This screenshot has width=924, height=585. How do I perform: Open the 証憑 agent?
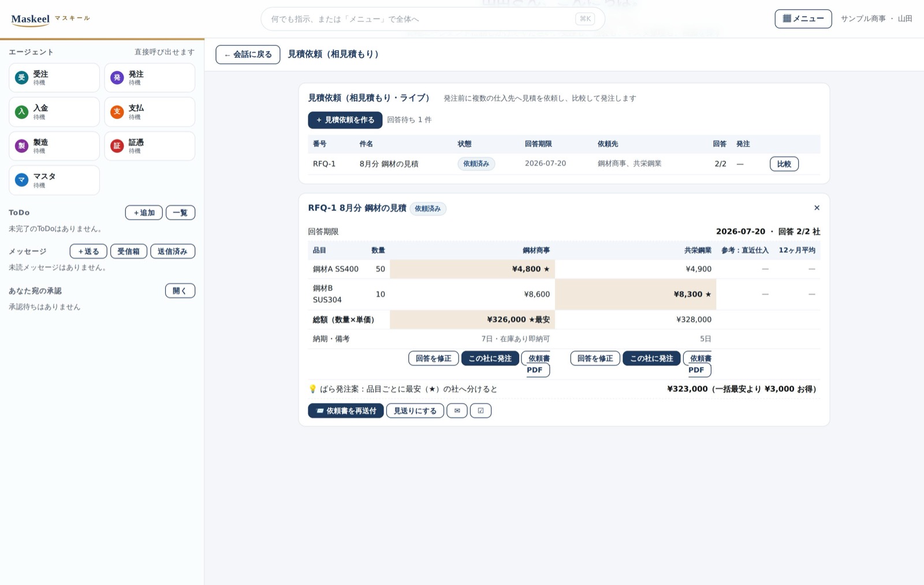150,146
